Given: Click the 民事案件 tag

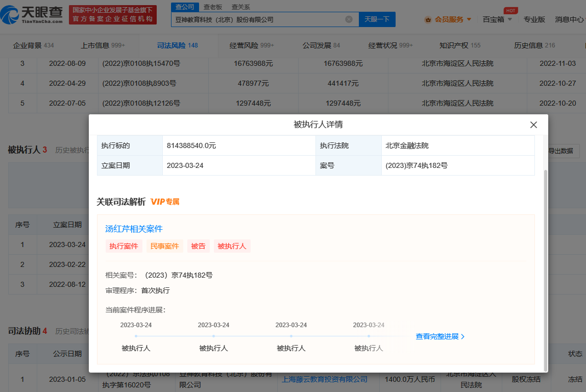Looking at the screenshot, I should 164,246.
